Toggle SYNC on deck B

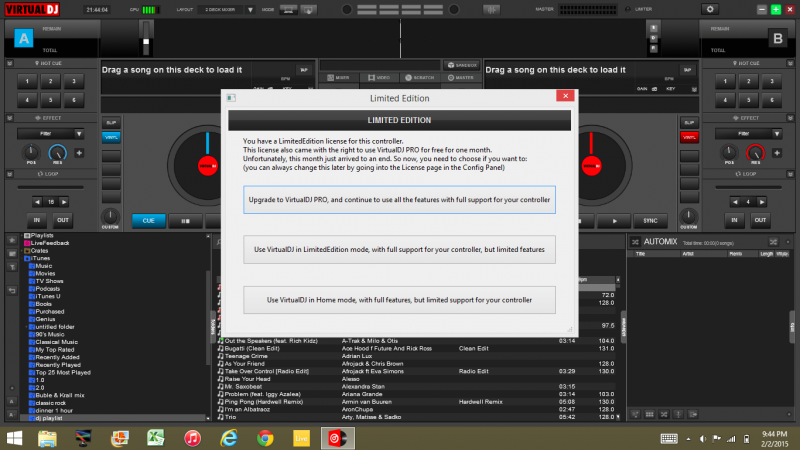click(x=650, y=221)
